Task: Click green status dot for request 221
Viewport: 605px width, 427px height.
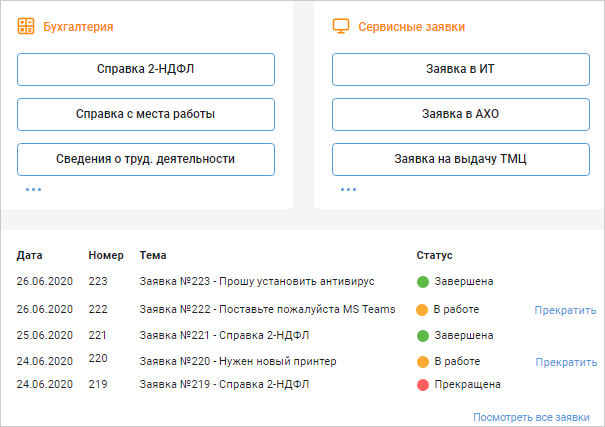Action: (423, 336)
